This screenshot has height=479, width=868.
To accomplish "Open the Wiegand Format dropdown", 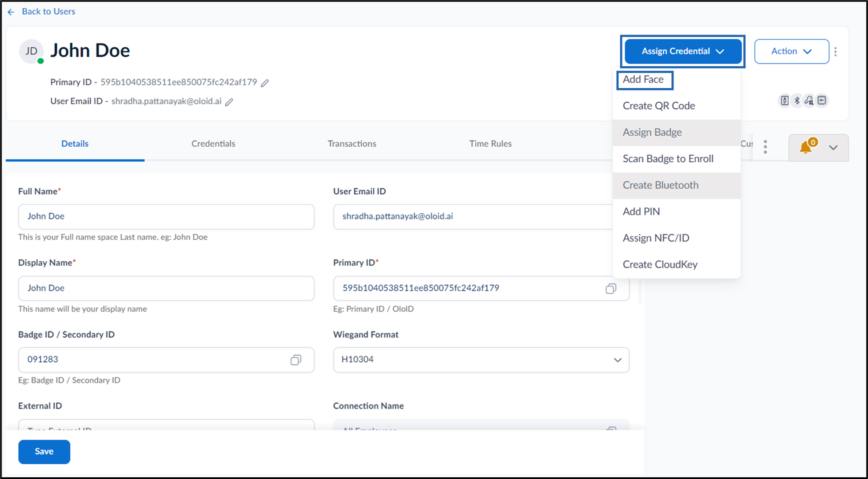I will (481, 360).
